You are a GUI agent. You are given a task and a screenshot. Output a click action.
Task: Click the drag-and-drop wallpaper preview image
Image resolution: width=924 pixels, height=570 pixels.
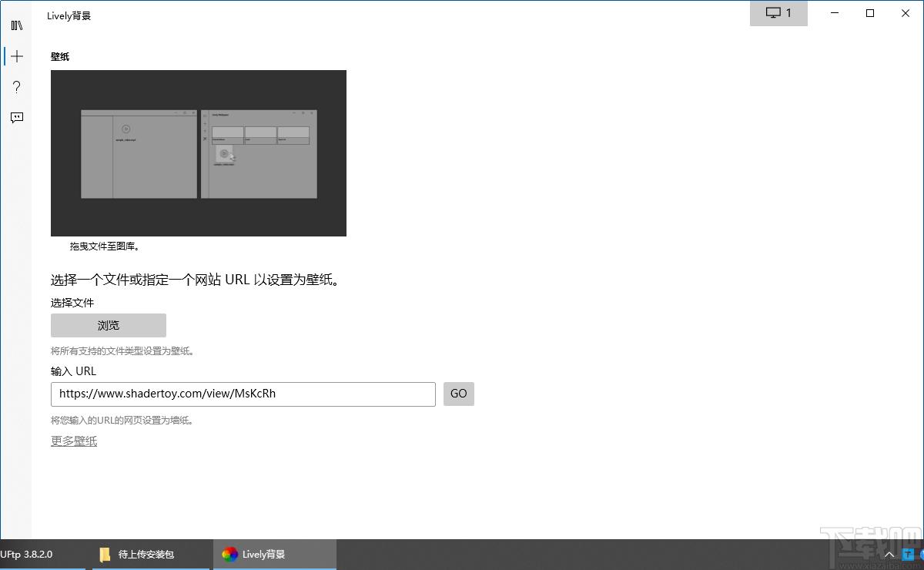[199, 153]
